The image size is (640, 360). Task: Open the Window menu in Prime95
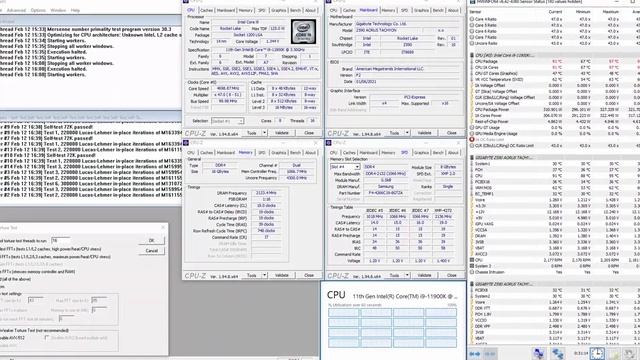(58, 10)
